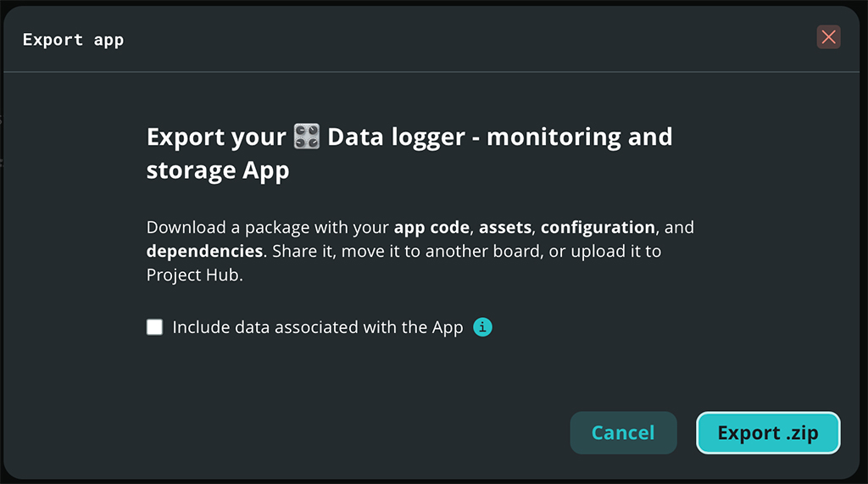Click the bold "assets" word
Screen dimensions: 868x484
point(505,227)
